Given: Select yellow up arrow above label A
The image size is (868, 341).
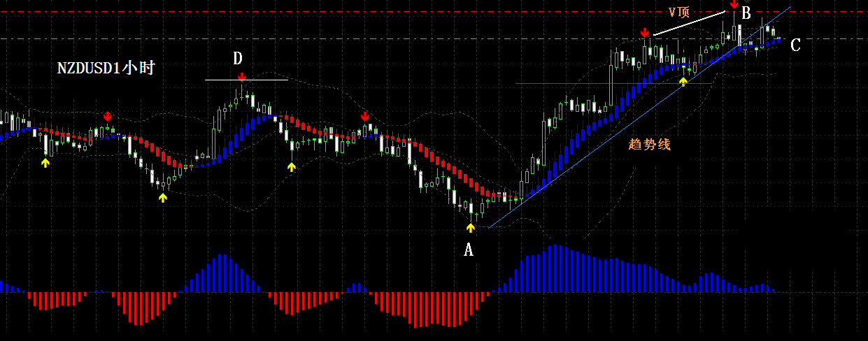Looking at the screenshot, I should coord(470,227).
